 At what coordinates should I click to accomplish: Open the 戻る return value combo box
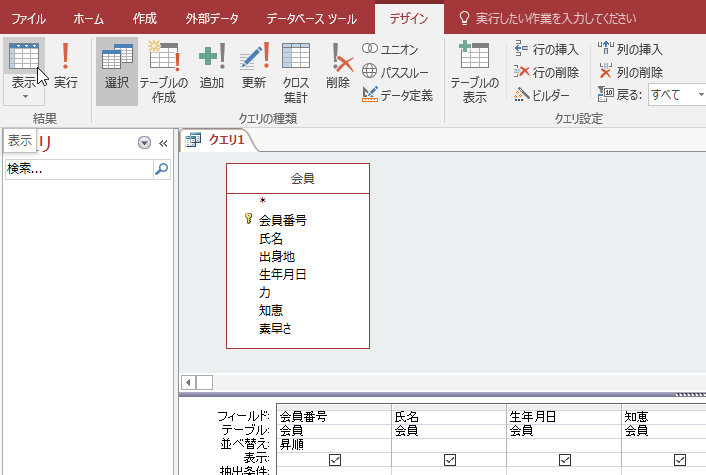677,95
